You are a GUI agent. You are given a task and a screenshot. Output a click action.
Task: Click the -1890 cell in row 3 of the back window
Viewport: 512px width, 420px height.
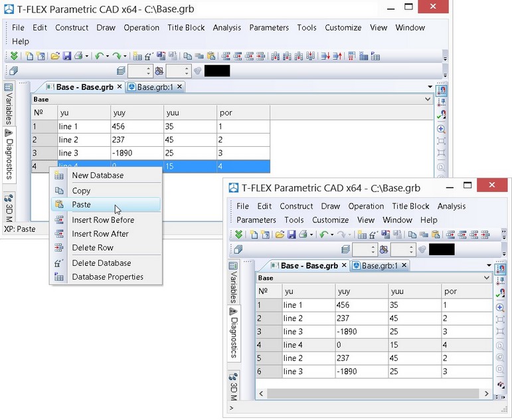point(137,154)
